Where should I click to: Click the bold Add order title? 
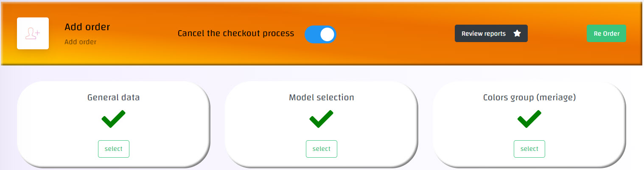coord(87,27)
